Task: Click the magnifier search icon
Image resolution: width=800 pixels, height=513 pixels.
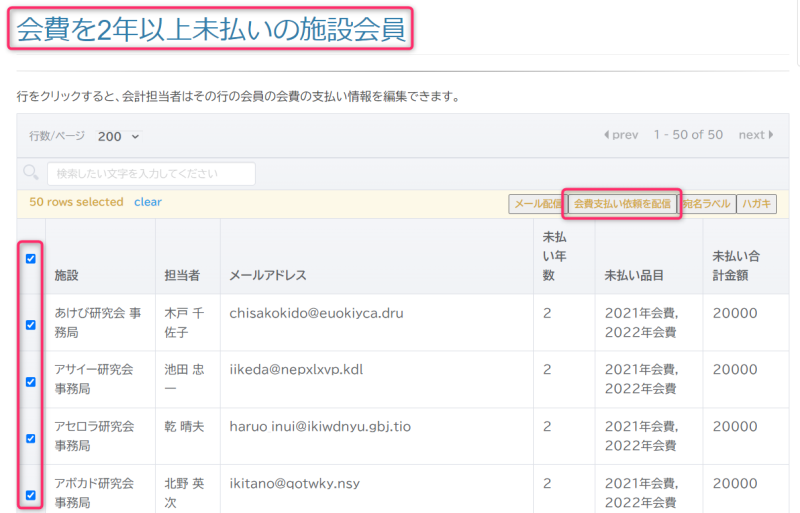Action: click(31, 173)
